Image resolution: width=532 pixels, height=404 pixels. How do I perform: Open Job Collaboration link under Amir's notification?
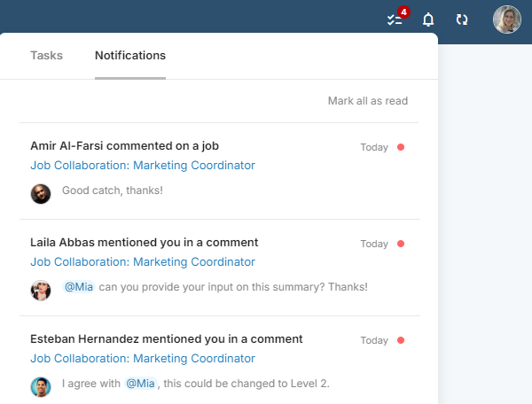point(143,165)
